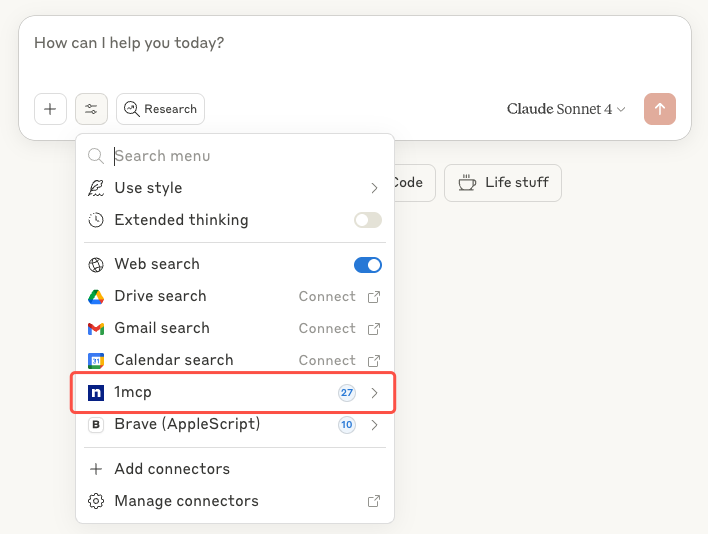Open the Brave (AppleScript) entry
Image resolution: width=708 pixels, height=534 pixels.
pyautogui.click(x=235, y=425)
